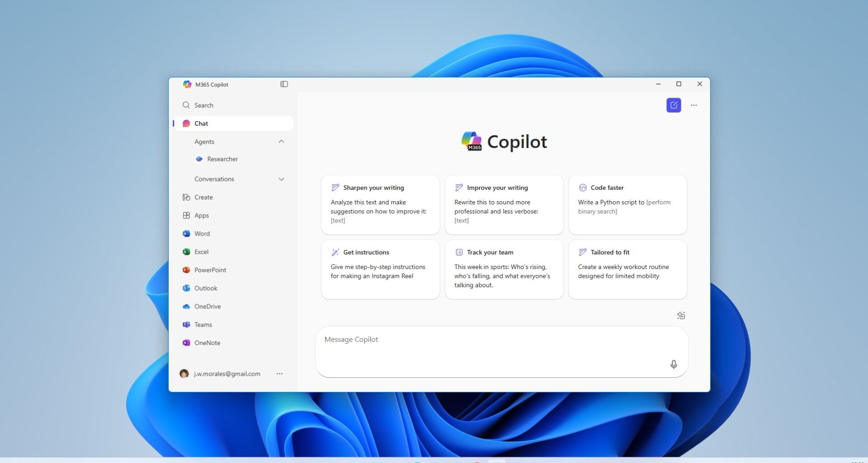This screenshot has height=463, width=868.
Task: Open Outlook from the sidebar
Action: click(206, 288)
